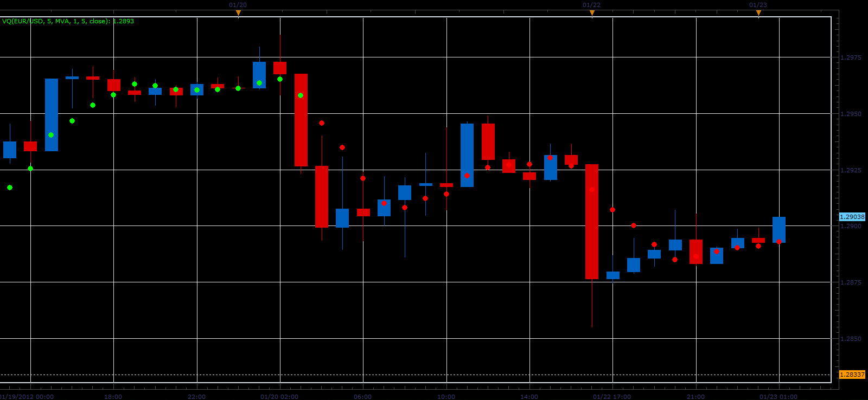The image size is (868, 400).
Task: Click the 22:00 time axis label
Action: [196, 396]
